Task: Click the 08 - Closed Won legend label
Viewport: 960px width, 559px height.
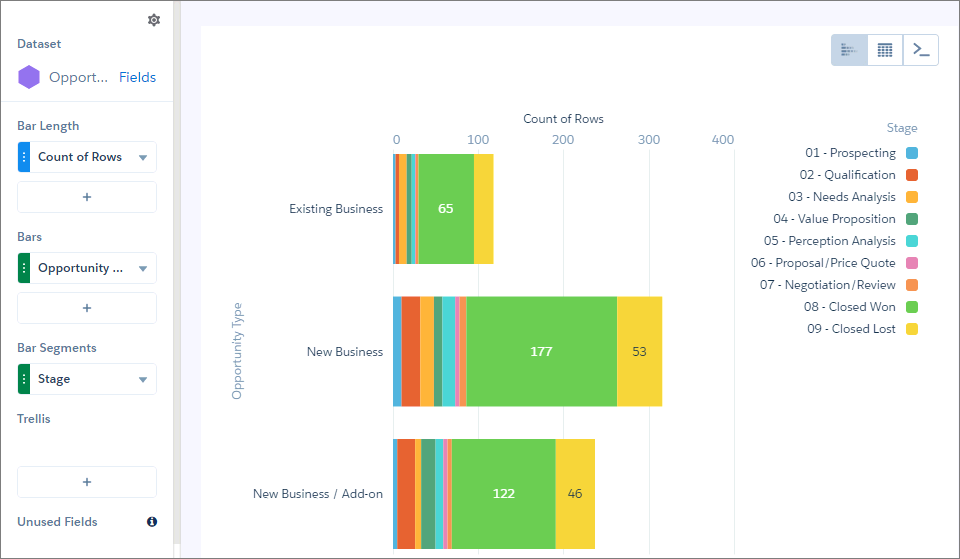Action: coord(850,307)
